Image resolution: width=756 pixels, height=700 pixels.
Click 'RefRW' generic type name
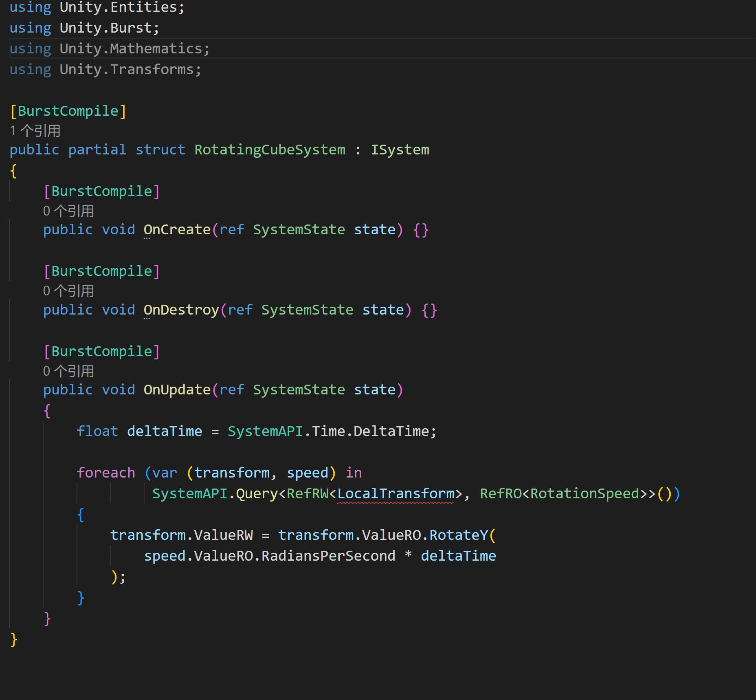308,493
